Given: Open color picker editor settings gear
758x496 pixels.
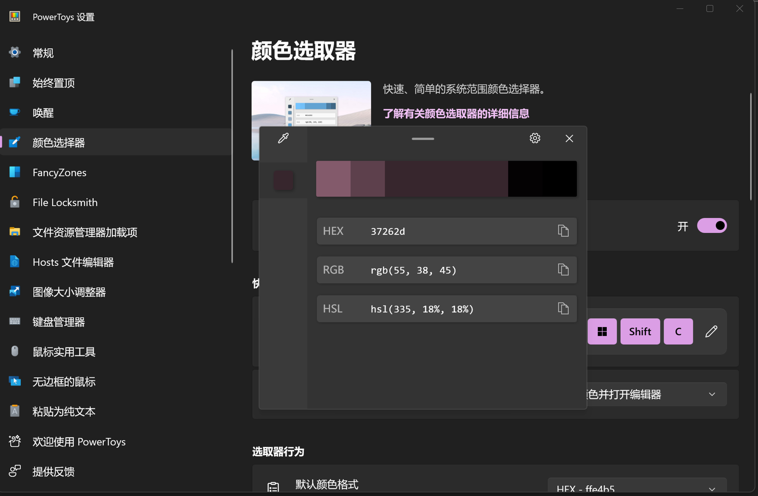Looking at the screenshot, I should pyautogui.click(x=535, y=139).
